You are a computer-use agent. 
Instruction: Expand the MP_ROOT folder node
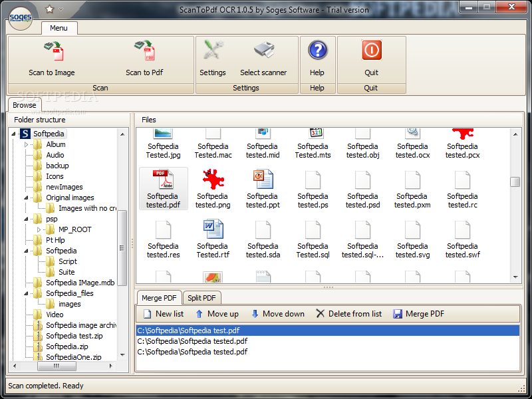[x=39, y=229]
